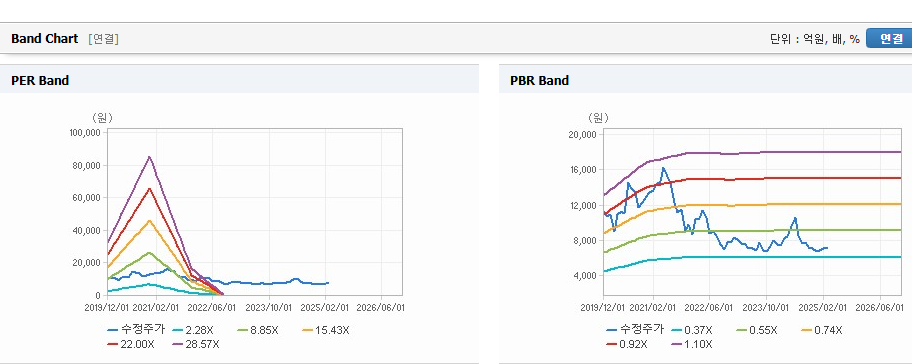
Task: Click the 80,000 y-axis label
Action: click(87, 166)
